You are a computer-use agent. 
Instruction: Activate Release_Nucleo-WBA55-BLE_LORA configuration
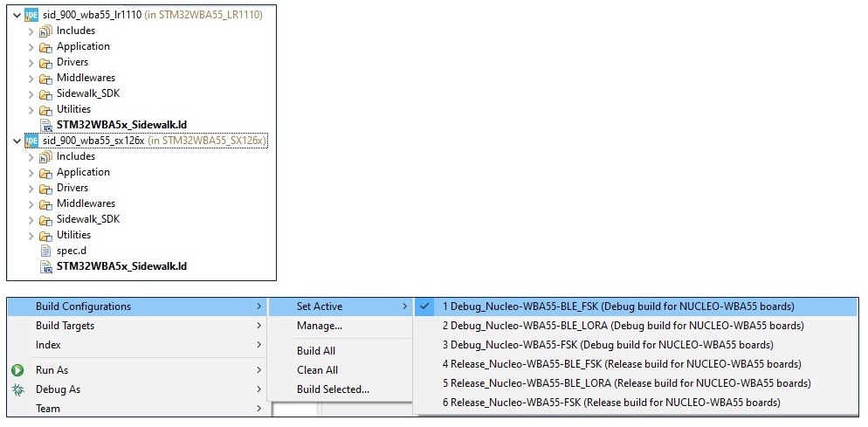(636, 383)
